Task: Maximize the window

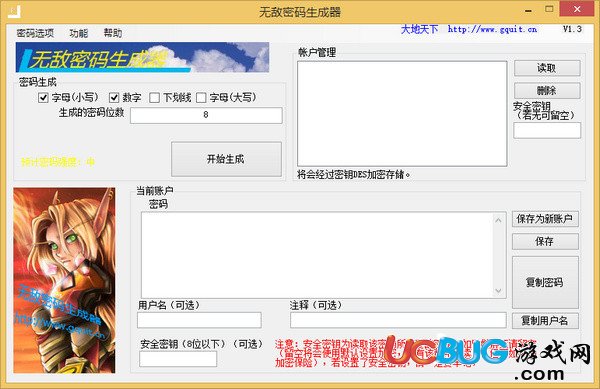Action: click(x=549, y=9)
